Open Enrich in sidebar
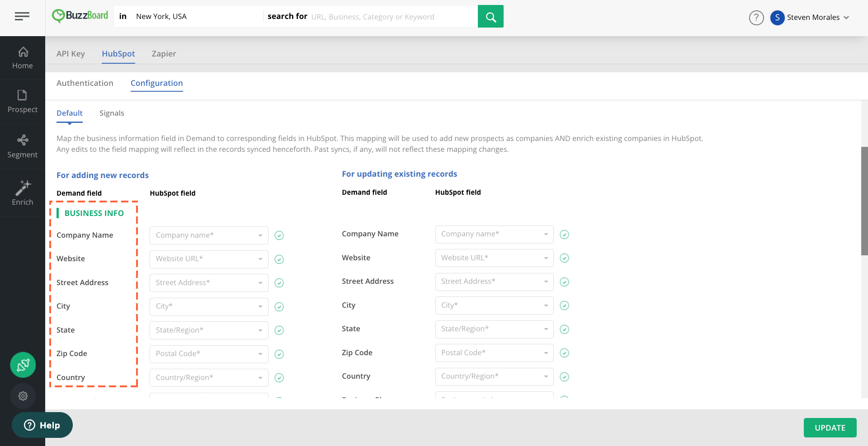Screen dimensions: 868x446 pyautogui.click(x=23, y=193)
